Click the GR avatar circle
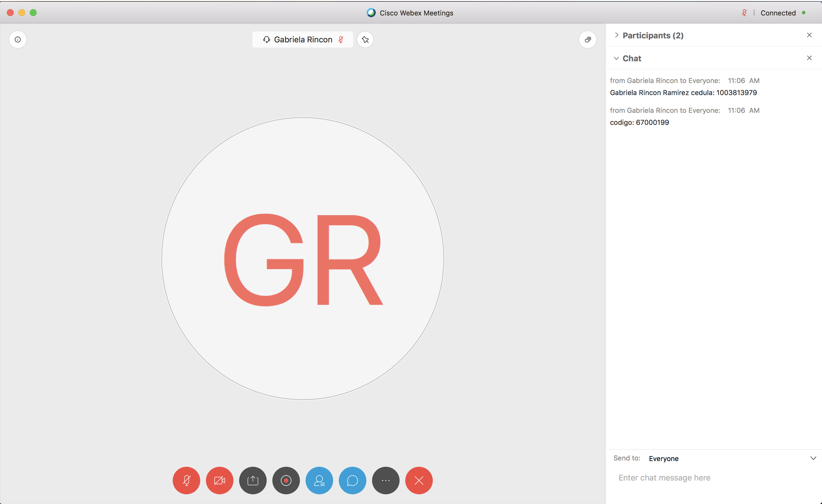Screen dimensions: 822x504 point(302,259)
